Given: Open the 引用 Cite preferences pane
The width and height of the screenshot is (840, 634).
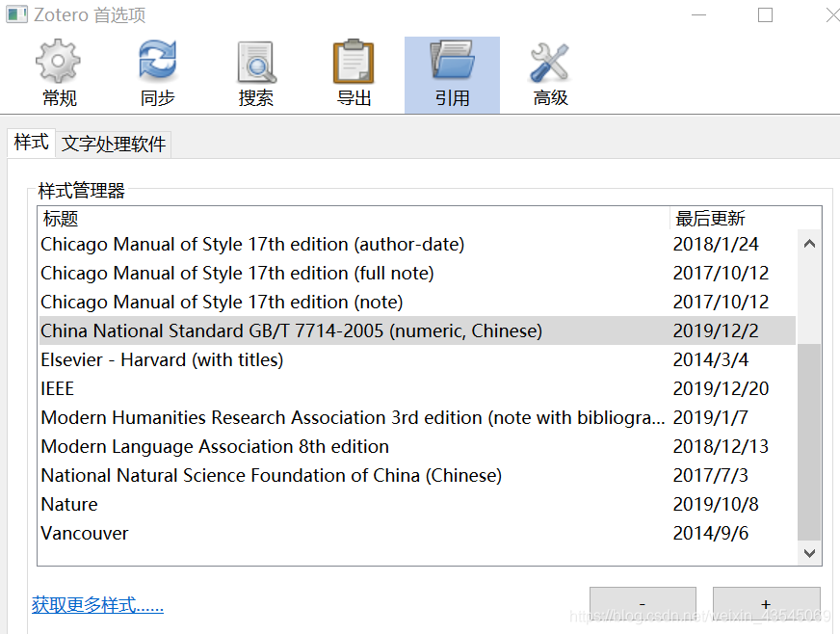Looking at the screenshot, I should coord(452,74).
